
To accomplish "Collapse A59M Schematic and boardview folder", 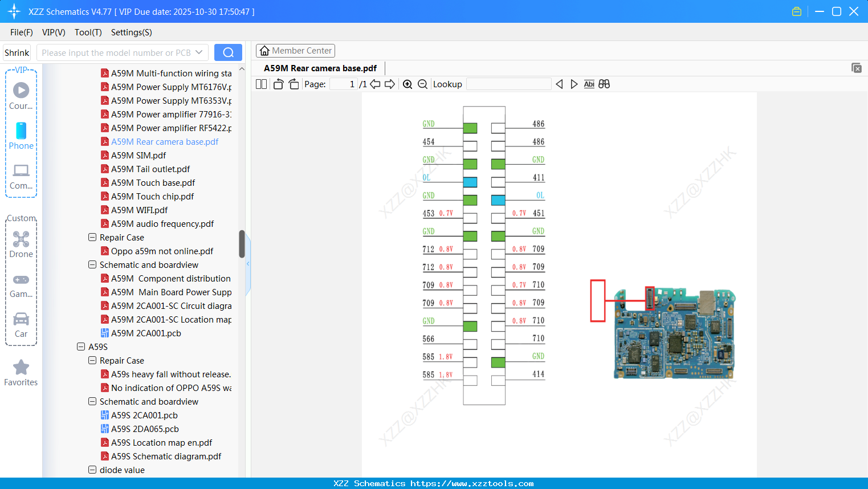I will click(x=92, y=264).
